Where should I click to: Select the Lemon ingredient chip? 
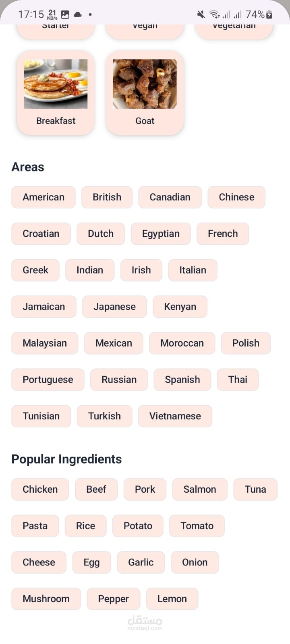tap(172, 599)
